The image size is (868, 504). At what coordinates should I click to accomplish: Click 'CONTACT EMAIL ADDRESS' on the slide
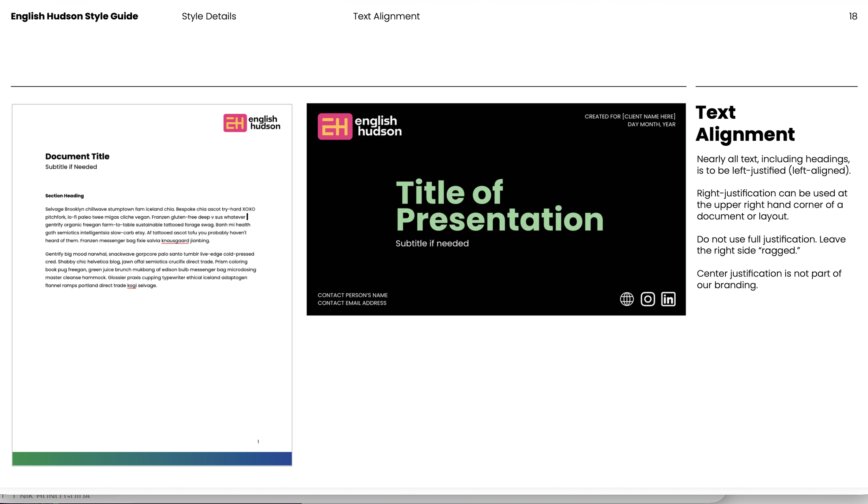pos(352,303)
